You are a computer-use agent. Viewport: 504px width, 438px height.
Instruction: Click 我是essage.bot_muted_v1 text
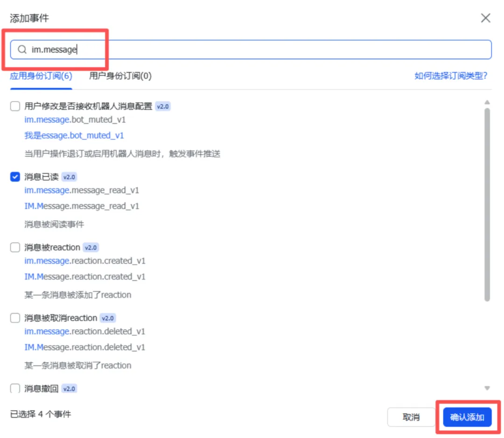pyautogui.click(x=74, y=135)
